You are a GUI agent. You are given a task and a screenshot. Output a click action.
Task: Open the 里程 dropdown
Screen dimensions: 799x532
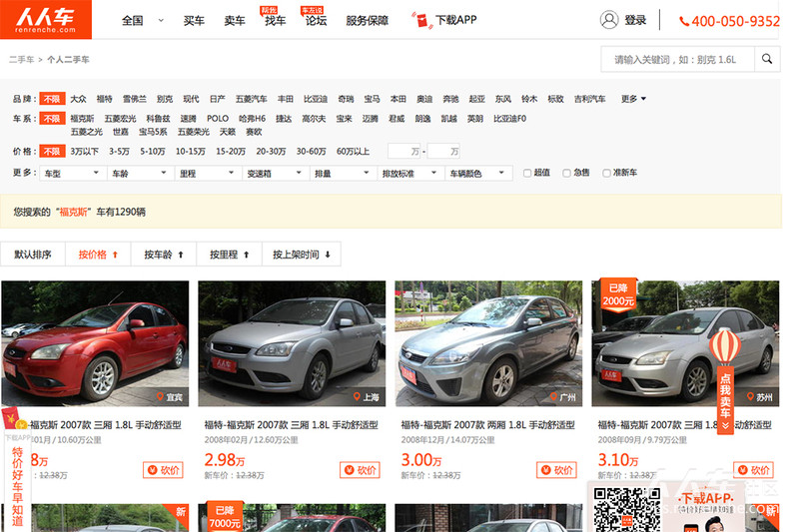[x=207, y=174]
